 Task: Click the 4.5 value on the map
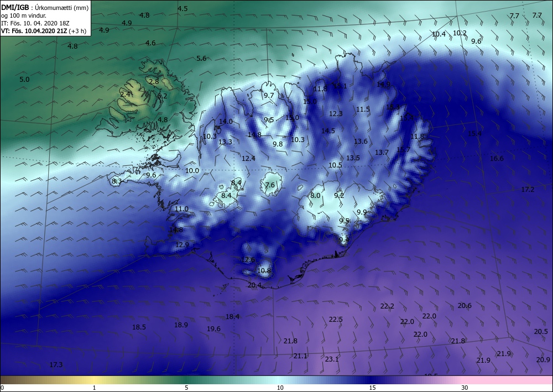click(x=182, y=9)
